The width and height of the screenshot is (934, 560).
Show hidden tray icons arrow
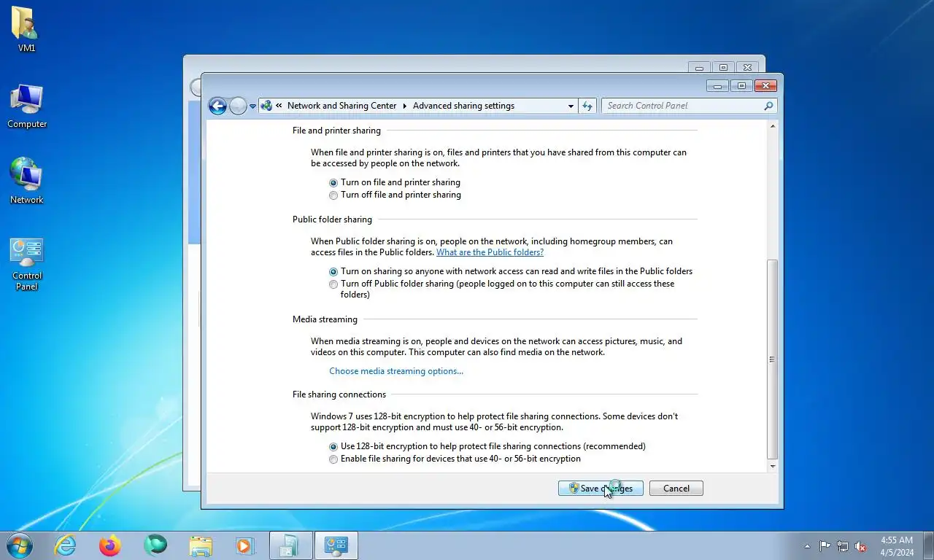coord(807,546)
